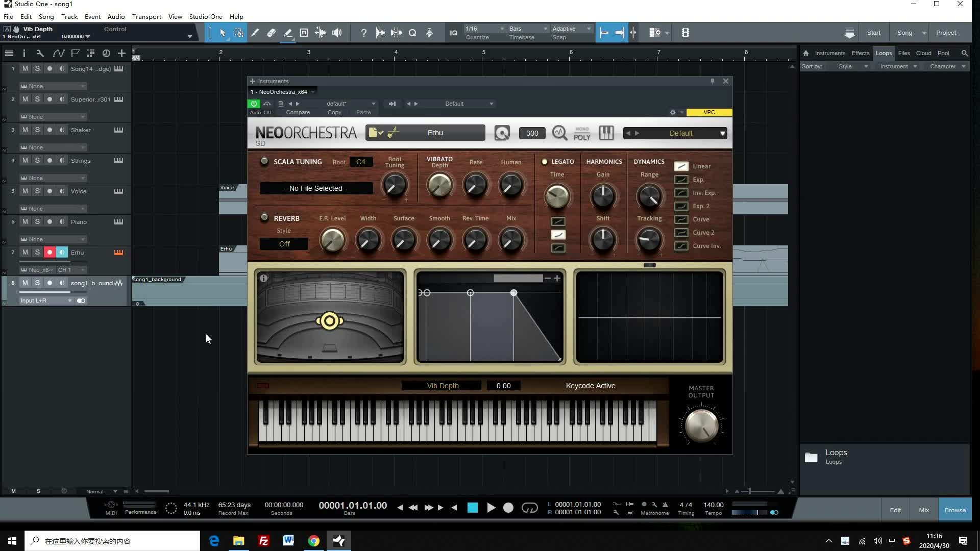This screenshot has width=980, height=551.
Task: Open the Transport menu
Action: [146, 16]
